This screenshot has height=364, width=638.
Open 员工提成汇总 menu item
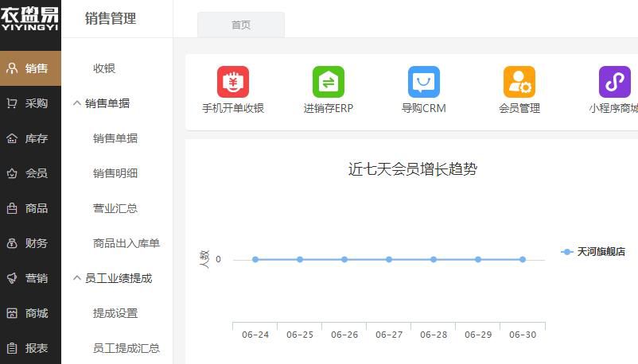pyautogui.click(x=126, y=348)
